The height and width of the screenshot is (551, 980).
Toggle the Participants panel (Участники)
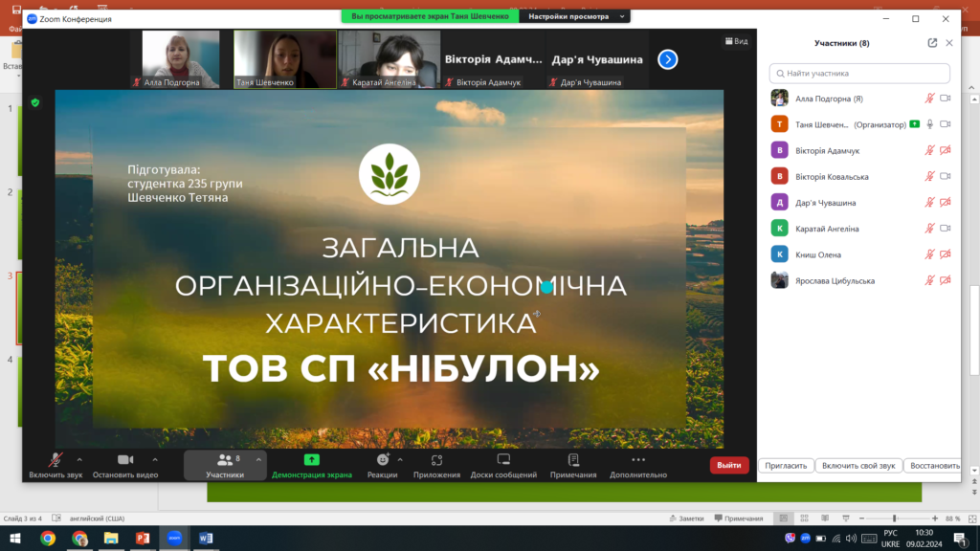point(224,466)
